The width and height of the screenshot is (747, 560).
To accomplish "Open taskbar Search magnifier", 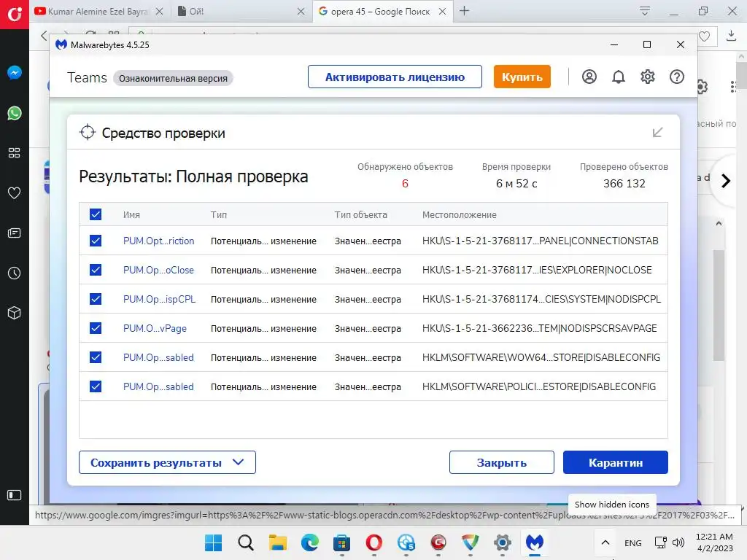I will click(x=245, y=542).
